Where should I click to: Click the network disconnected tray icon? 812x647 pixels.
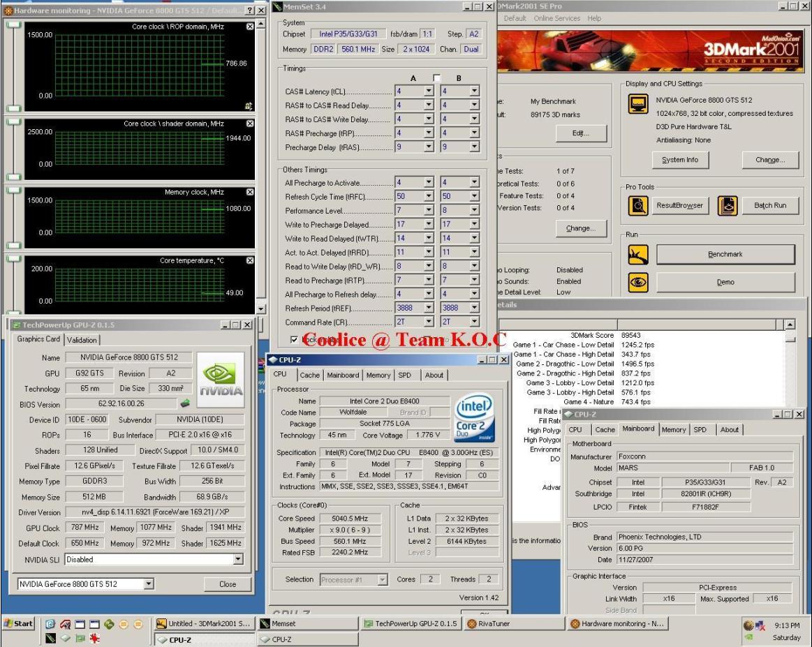coord(760,625)
